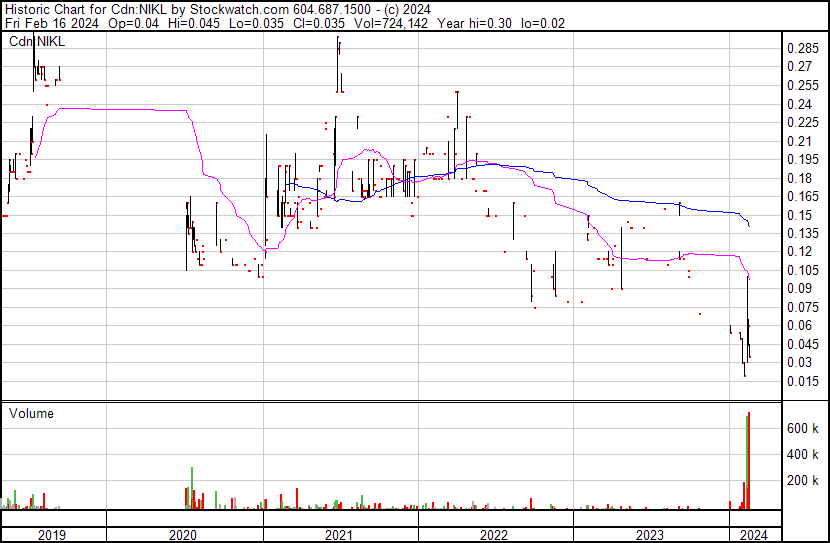Image resolution: width=830 pixels, height=543 pixels.
Task: Select the 2022 year marker
Action: (496, 535)
